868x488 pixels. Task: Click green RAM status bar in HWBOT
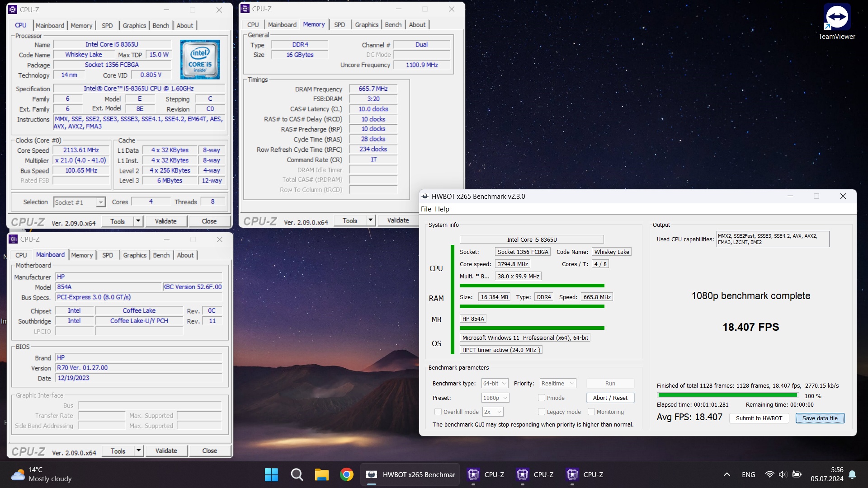532,306
